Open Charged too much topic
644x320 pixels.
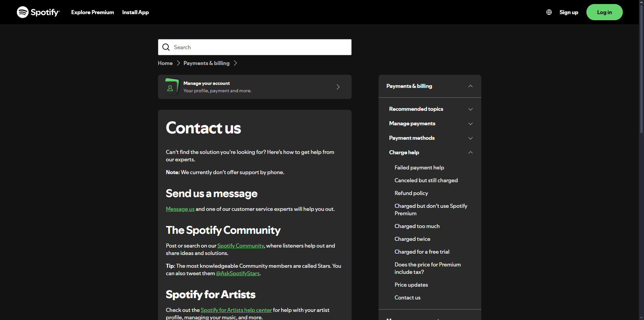click(417, 226)
